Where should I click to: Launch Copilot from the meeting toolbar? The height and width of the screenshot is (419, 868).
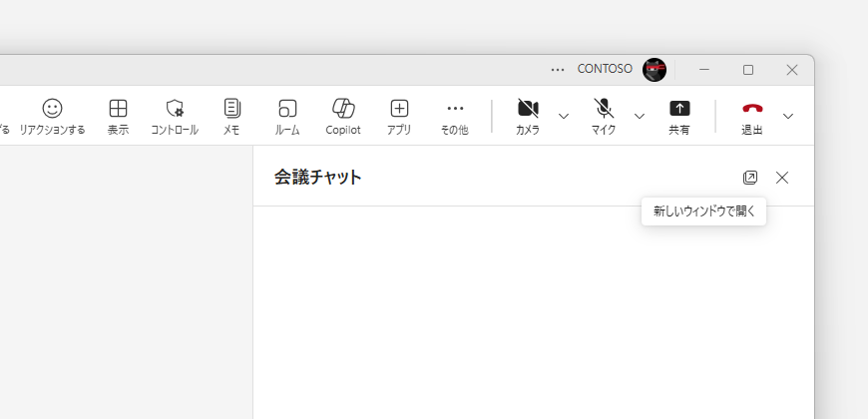coord(343,116)
